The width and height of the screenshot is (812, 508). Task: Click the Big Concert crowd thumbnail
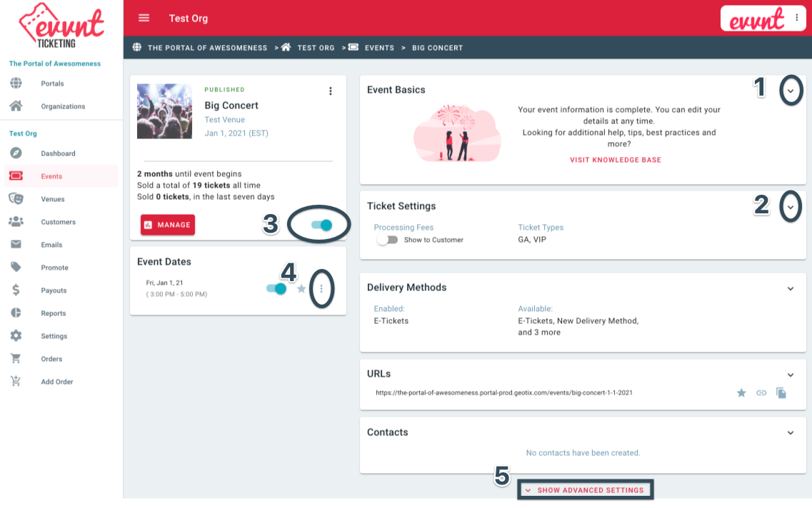point(164,111)
